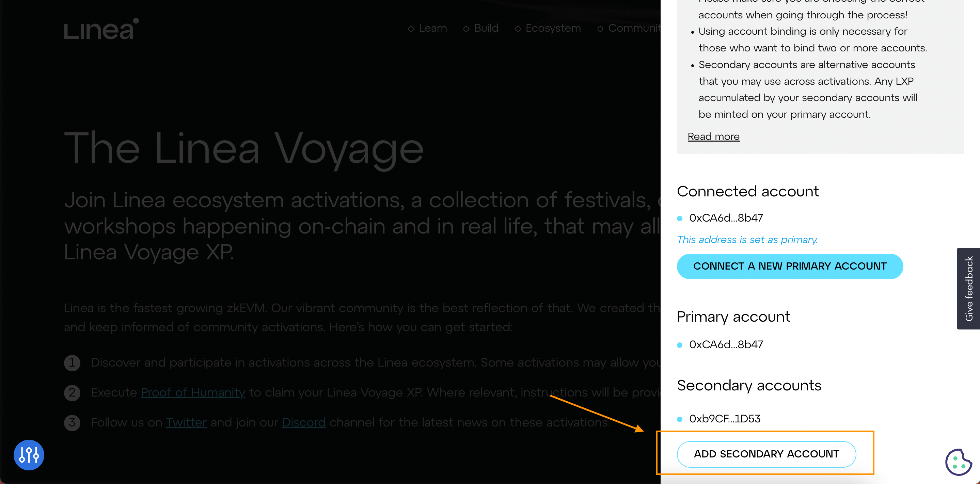This screenshot has height=484, width=980.
Task: Click the step 2 number badge
Action: [x=72, y=392]
